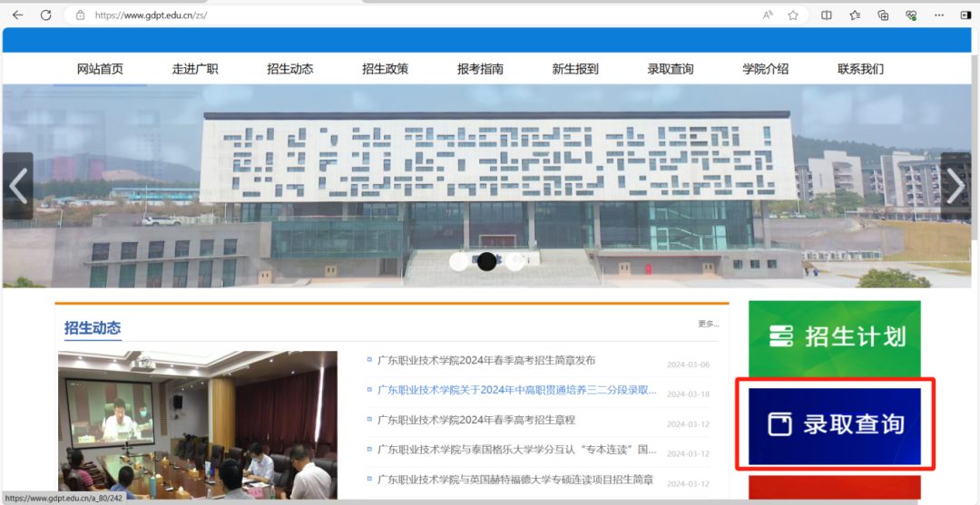The width and height of the screenshot is (980, 505).
Task: Open 新生报到 navigation item
Action: [x=575, y=69]
